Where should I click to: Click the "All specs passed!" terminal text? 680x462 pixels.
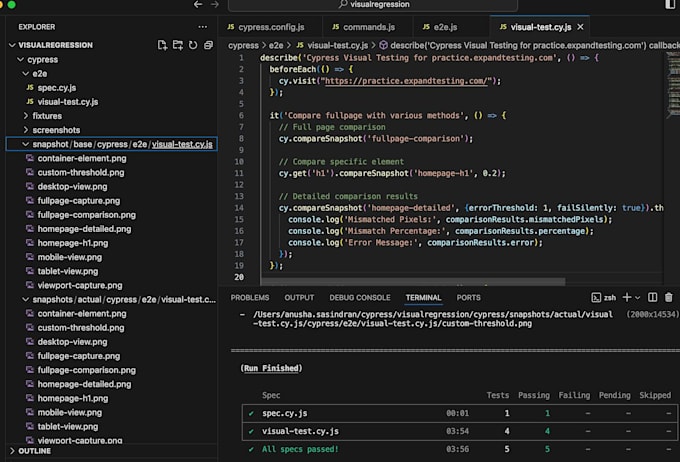click(x=300, y=449)
